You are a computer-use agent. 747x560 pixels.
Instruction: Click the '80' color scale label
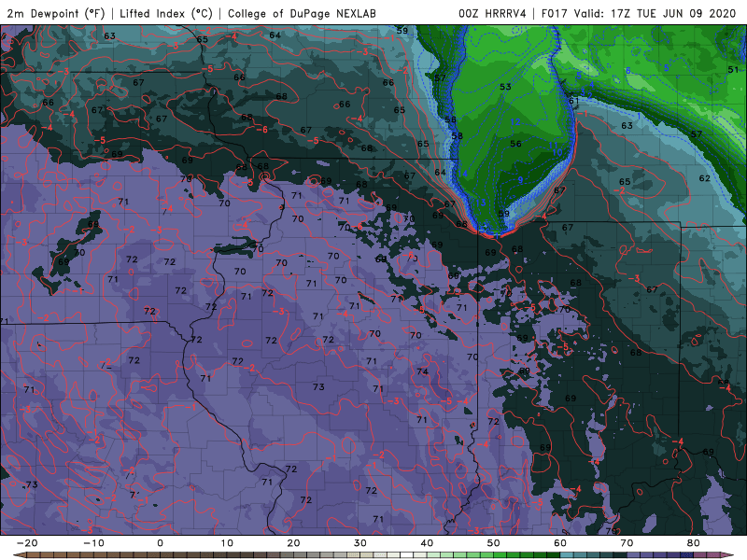[694, 543]
